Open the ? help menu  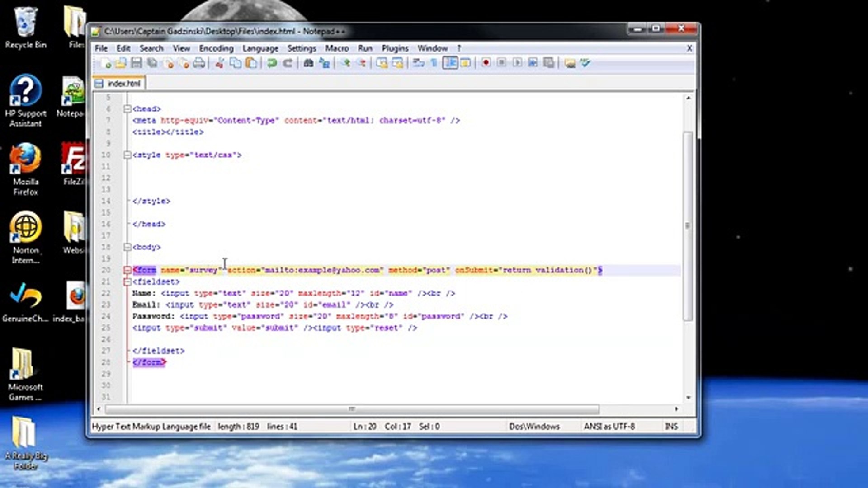[x=459, y=48]
